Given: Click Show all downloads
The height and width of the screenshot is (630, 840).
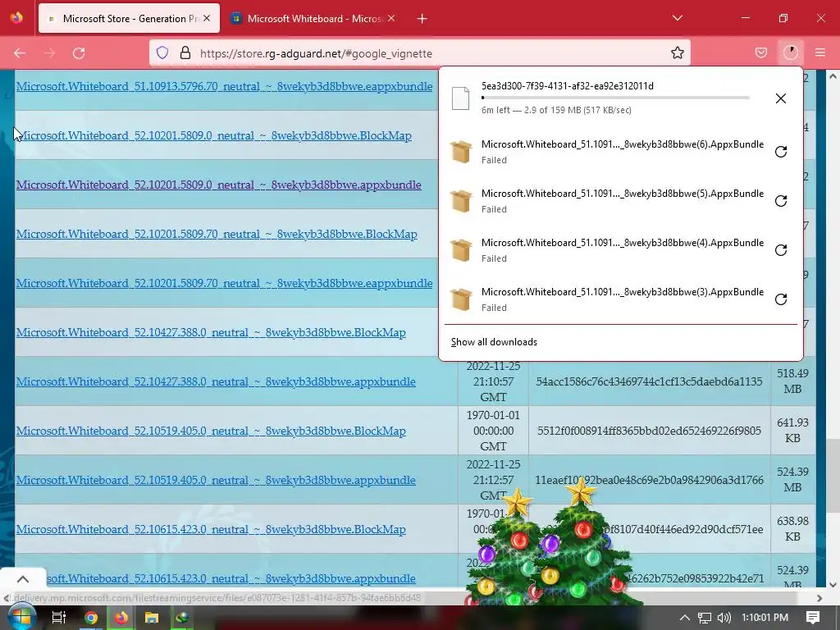Looking at the screenshot, I should (494, 342).
